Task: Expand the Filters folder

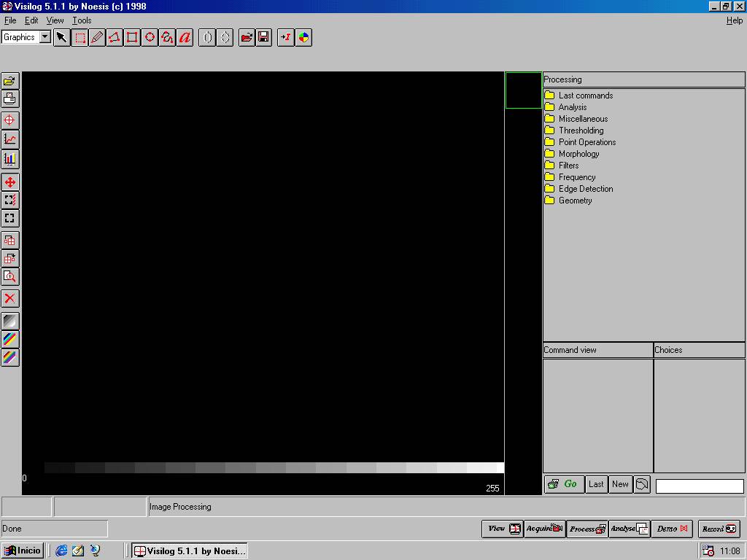Action: coord(562,166)
